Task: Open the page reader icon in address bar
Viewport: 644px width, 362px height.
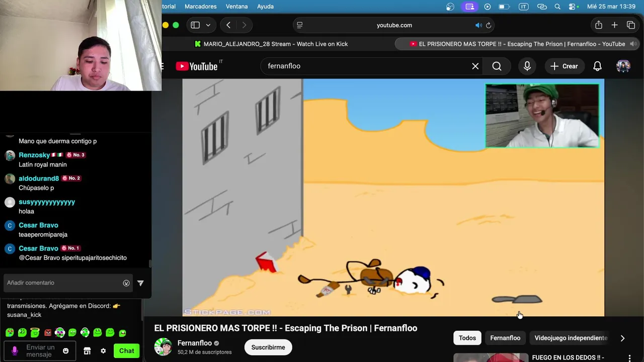Action: pos(300,25)
